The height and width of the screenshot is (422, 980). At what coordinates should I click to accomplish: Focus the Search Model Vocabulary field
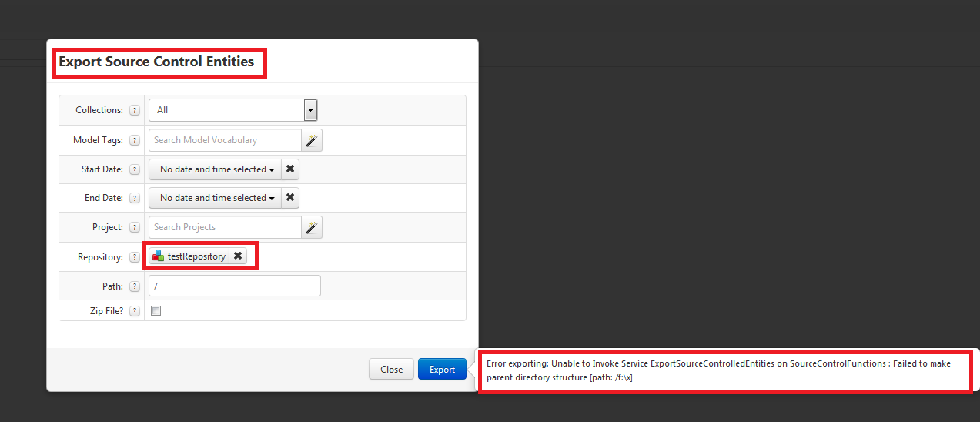tap(225, 140)
